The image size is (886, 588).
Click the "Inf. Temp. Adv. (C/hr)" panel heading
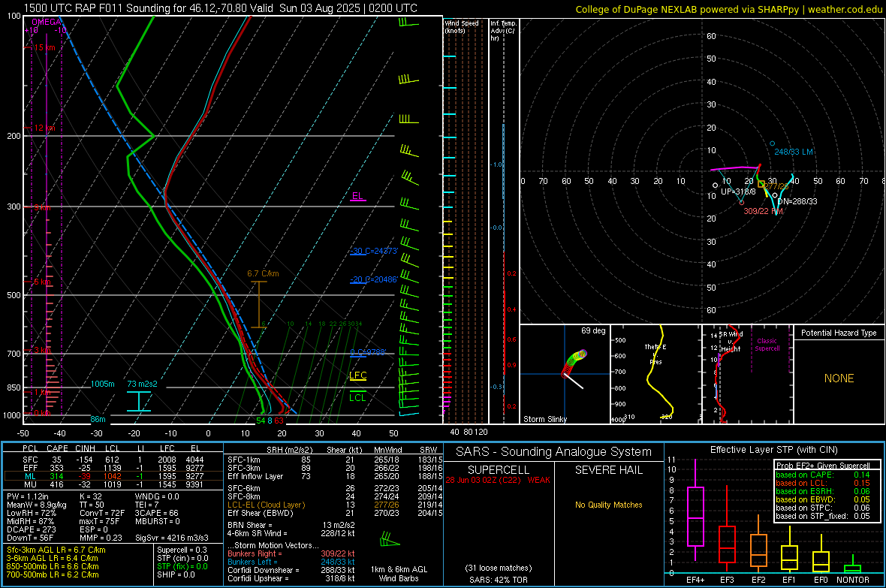tap(503, 31)
